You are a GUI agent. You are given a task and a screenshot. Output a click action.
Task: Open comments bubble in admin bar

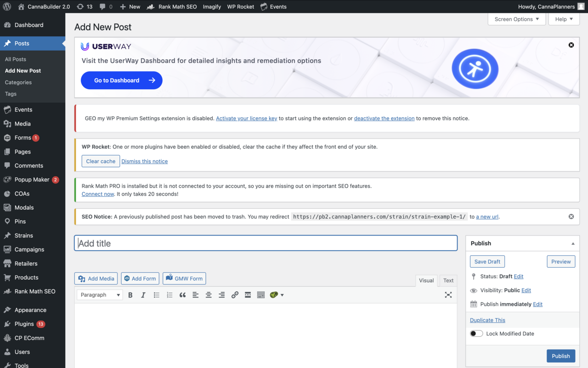point(106,6)
